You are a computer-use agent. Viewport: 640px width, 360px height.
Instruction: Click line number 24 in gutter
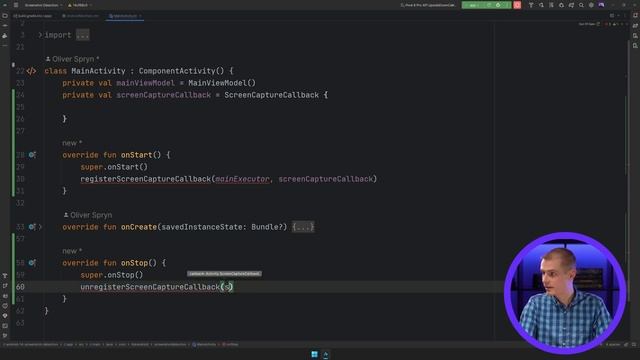point(20,95)
